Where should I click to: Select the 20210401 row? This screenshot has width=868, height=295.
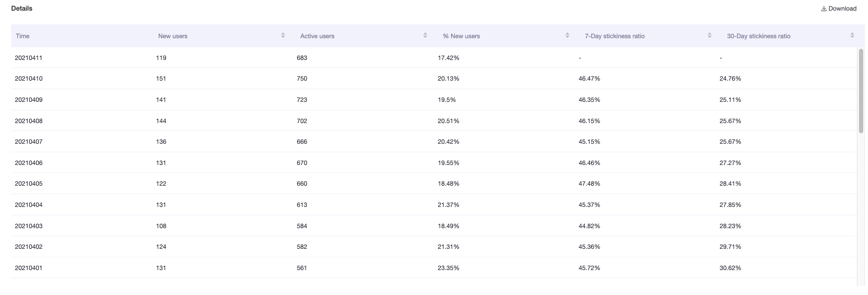coord(434,268)
